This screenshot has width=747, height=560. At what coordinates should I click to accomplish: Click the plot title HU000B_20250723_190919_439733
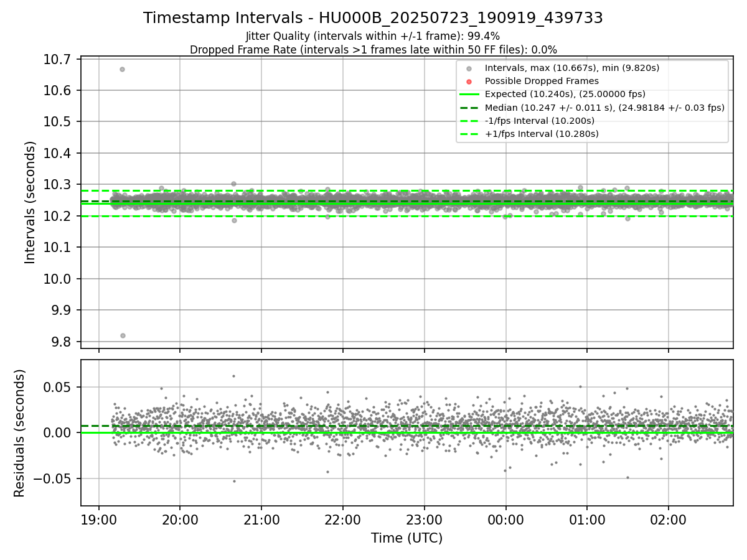click(x=373, y=18)
